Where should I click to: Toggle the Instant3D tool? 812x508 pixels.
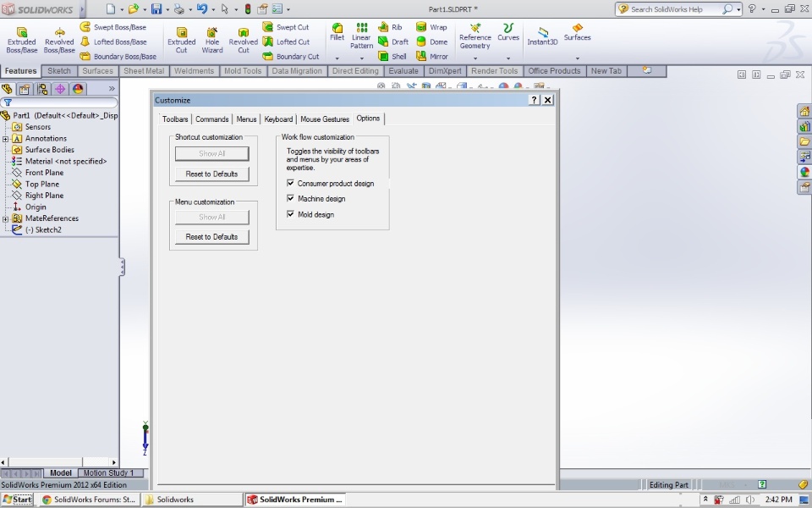542,36
